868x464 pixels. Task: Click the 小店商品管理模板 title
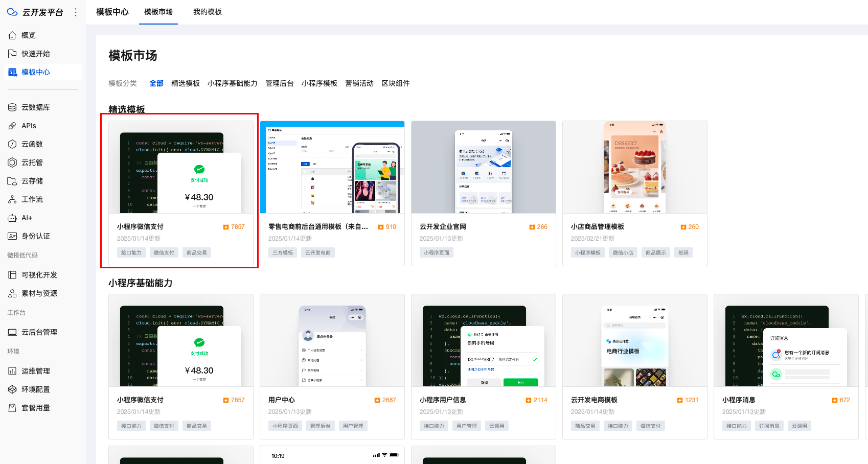(598, 227)
